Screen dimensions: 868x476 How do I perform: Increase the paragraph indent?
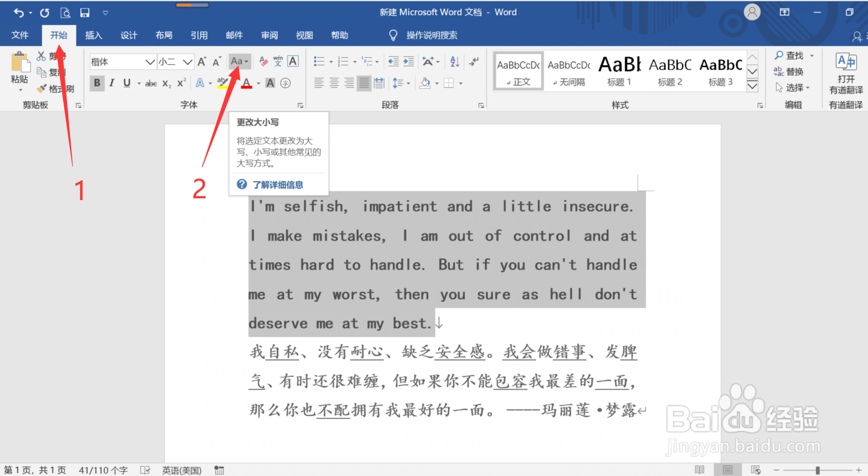pos(408,61)
